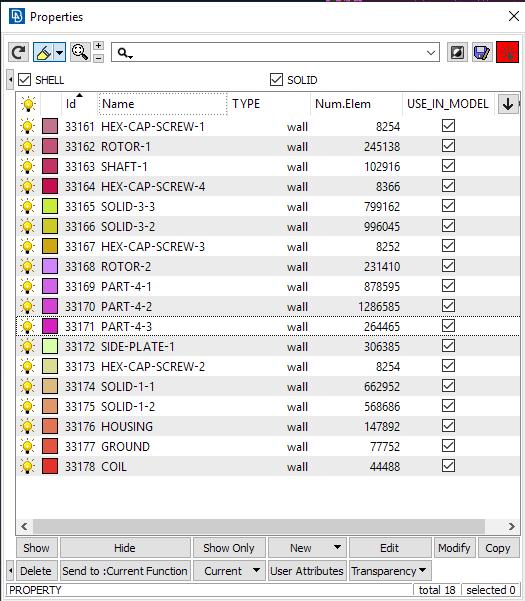Click the minus collapse-all icon

[98, 58]
